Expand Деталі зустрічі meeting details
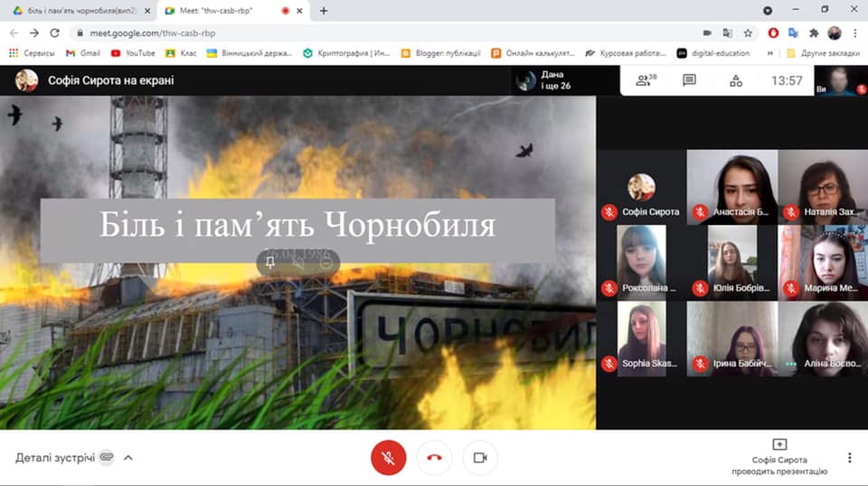Viewport: 868px width, 486px height. [127, 458]
